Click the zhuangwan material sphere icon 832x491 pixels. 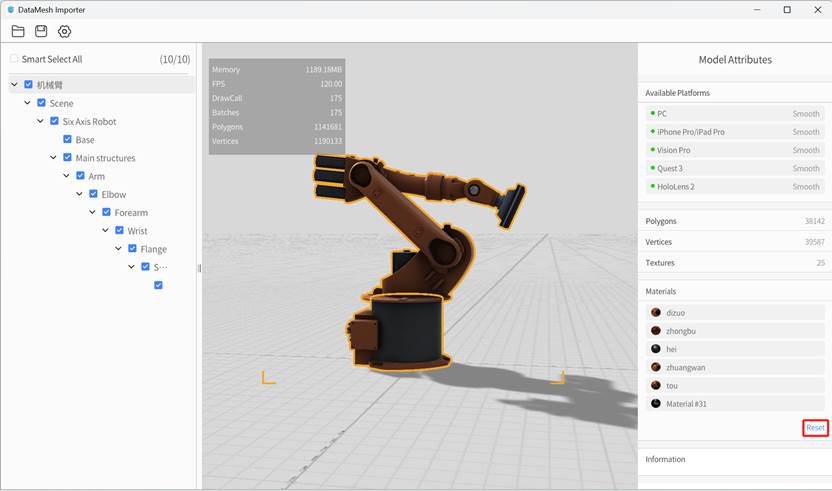click(x=656, y=367)
